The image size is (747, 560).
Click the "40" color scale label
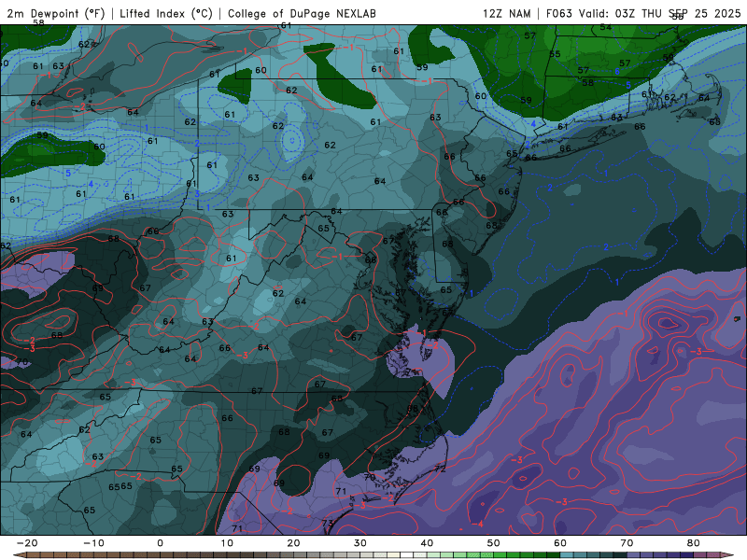[x=427, y=543]
